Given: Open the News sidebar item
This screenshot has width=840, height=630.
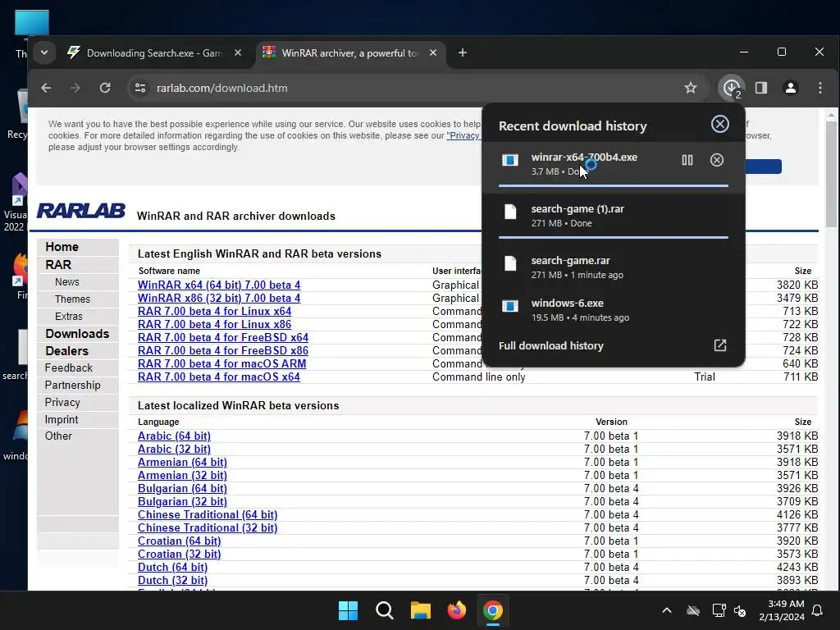Looking at the screenshot, I should (66, 282).
